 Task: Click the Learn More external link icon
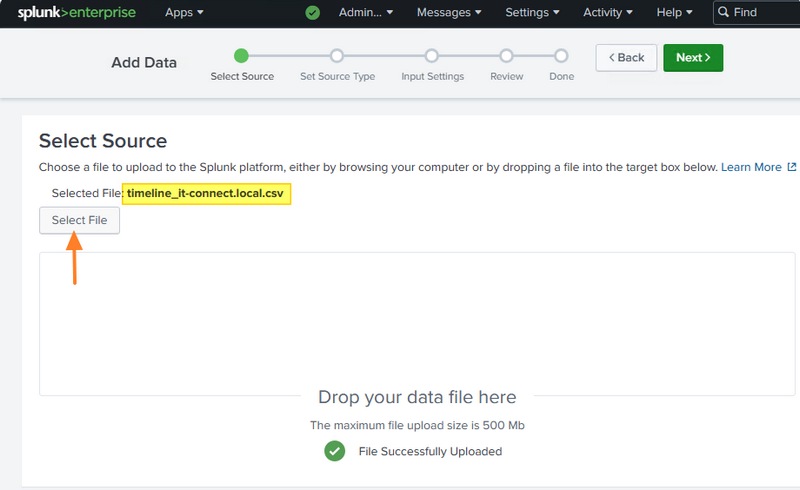(x=792, y=167)
